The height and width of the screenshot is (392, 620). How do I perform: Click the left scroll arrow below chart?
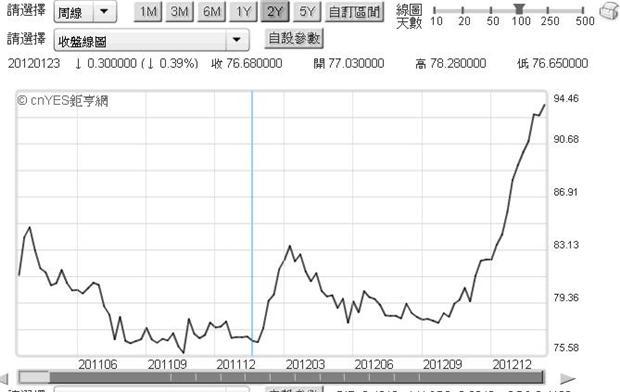4,379
